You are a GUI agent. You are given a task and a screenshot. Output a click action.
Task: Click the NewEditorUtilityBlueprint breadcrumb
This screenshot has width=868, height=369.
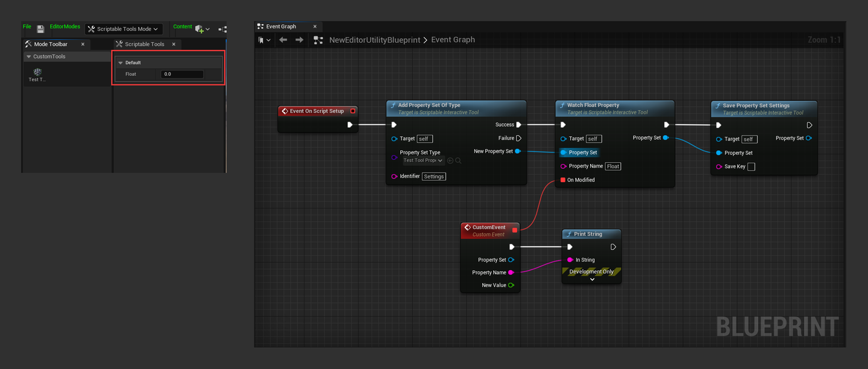375,40
